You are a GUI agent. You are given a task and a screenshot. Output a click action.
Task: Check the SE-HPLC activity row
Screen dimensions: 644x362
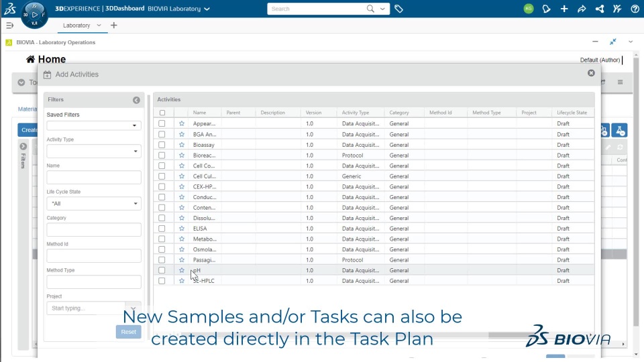[x=162, y=281]
